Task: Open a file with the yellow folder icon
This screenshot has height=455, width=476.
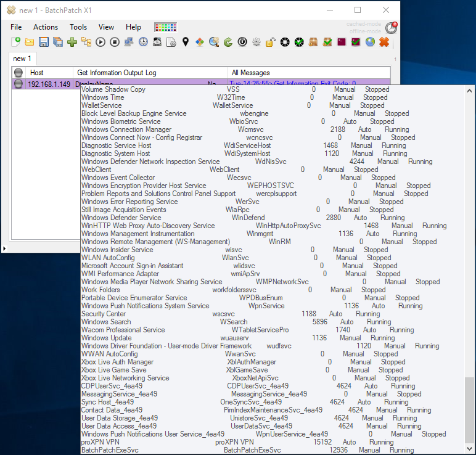Action: click(30, 42)
